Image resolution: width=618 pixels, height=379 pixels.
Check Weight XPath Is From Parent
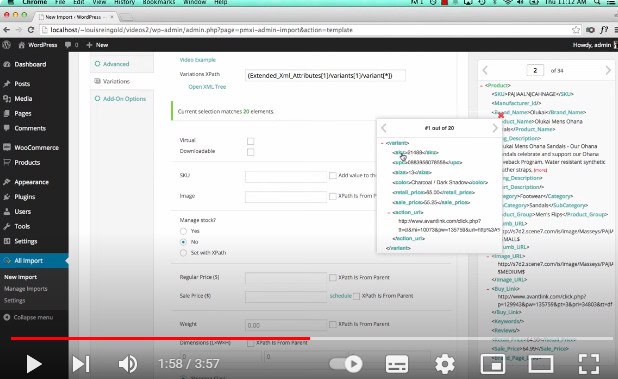coord(333,324)
